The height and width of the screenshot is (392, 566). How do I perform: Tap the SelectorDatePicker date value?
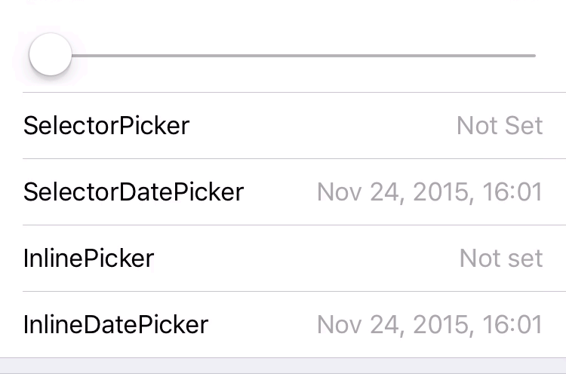click(429, 192)
